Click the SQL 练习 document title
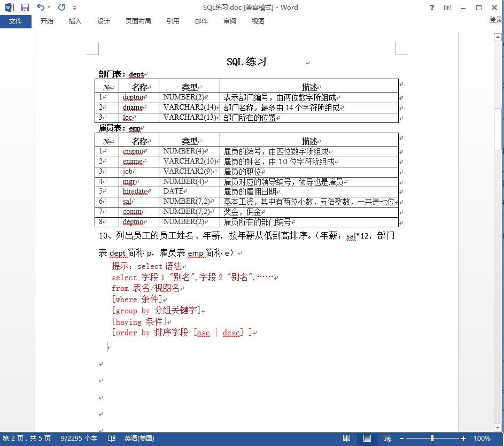This screenshot has height=446, width=504. (246, 61)
